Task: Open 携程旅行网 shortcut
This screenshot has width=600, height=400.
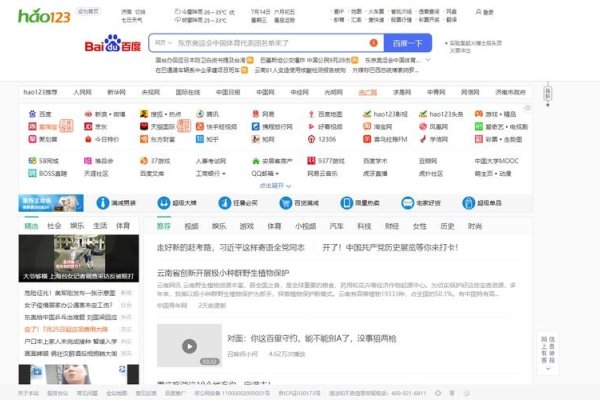Action: pos(272,127)
